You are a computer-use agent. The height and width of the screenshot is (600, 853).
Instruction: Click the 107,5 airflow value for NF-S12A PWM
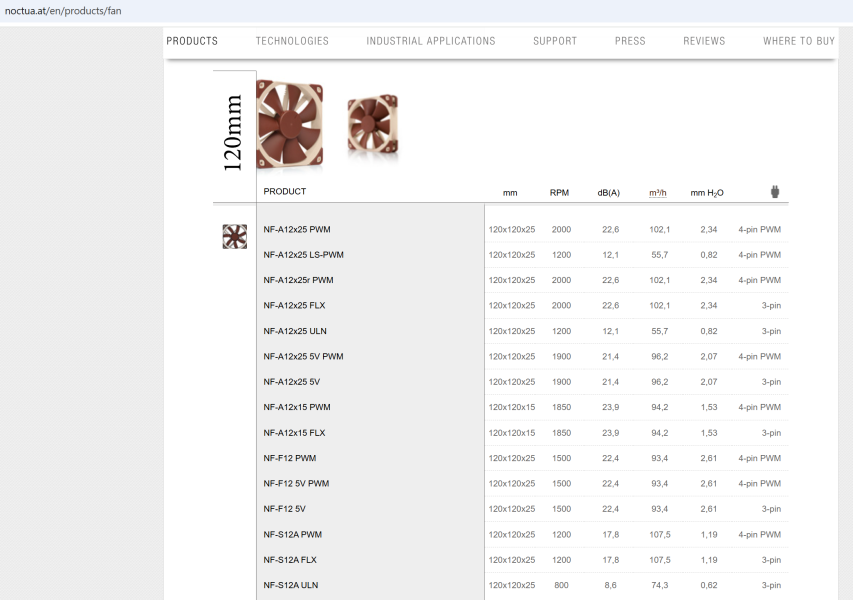click(x=660, y=535)
